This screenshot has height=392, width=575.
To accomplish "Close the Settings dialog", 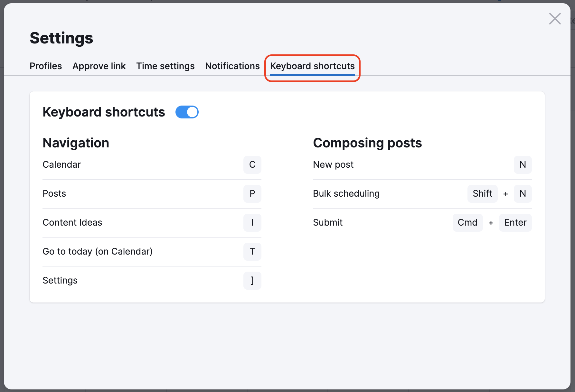I will (554, 19).
